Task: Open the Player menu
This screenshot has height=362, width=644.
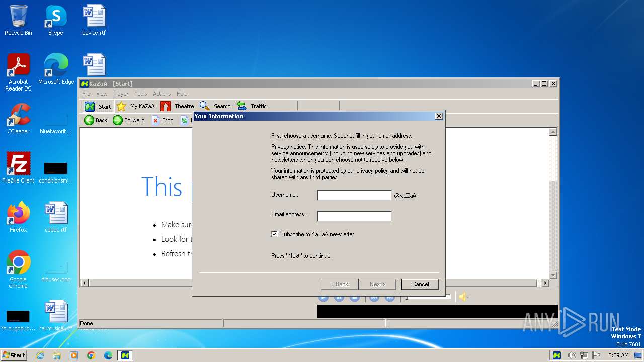Action: [121, 94]
